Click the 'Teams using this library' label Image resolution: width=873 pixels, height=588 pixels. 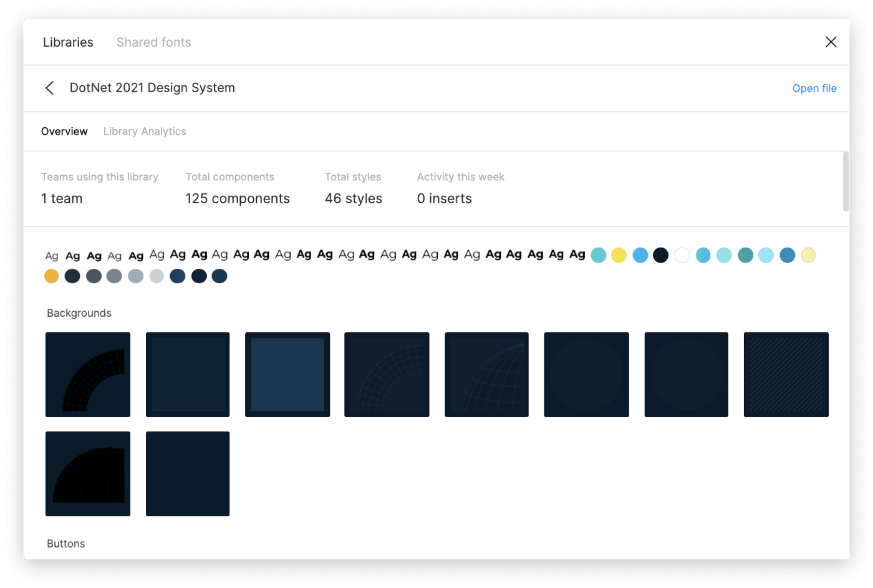pos(100,177)
